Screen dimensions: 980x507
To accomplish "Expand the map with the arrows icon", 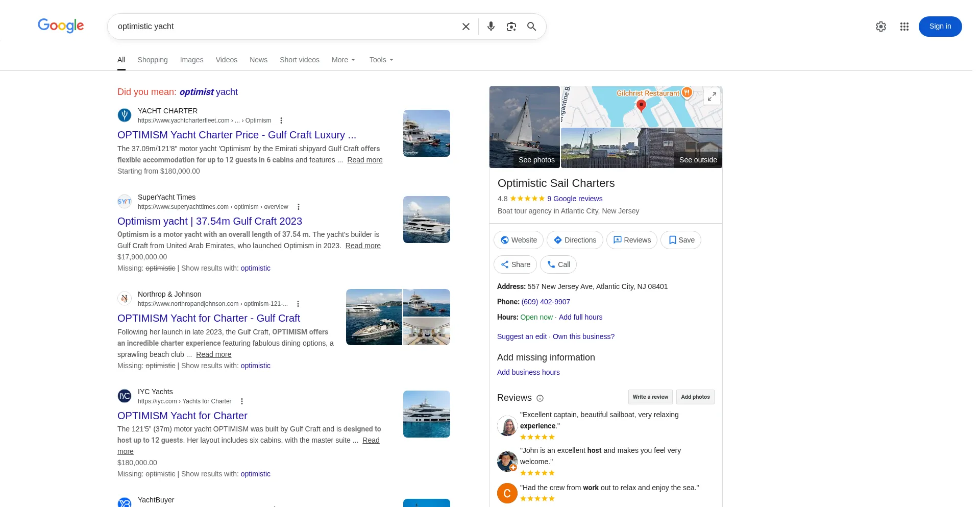I will pos(712,96).
